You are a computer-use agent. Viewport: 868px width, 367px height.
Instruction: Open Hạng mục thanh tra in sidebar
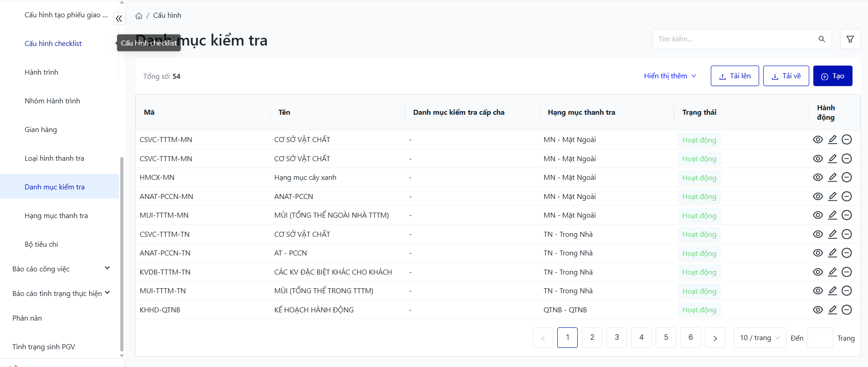56,216
